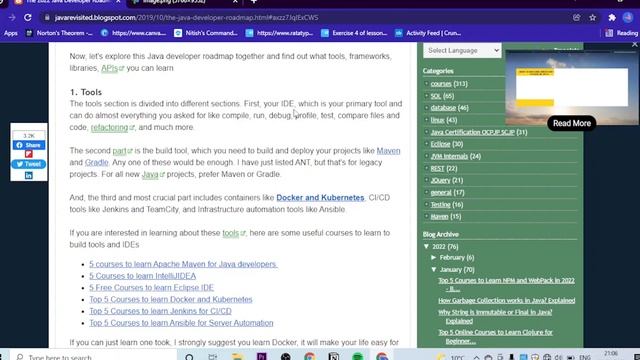Expand February archive entries
The width and height of the screenshot is (640, 360).
click(434, 258)
